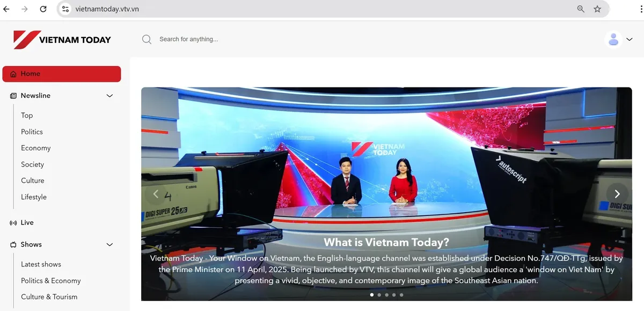Select Top under Newsline
The width and height of the screenshot is (644, 311).
[27, 115]
